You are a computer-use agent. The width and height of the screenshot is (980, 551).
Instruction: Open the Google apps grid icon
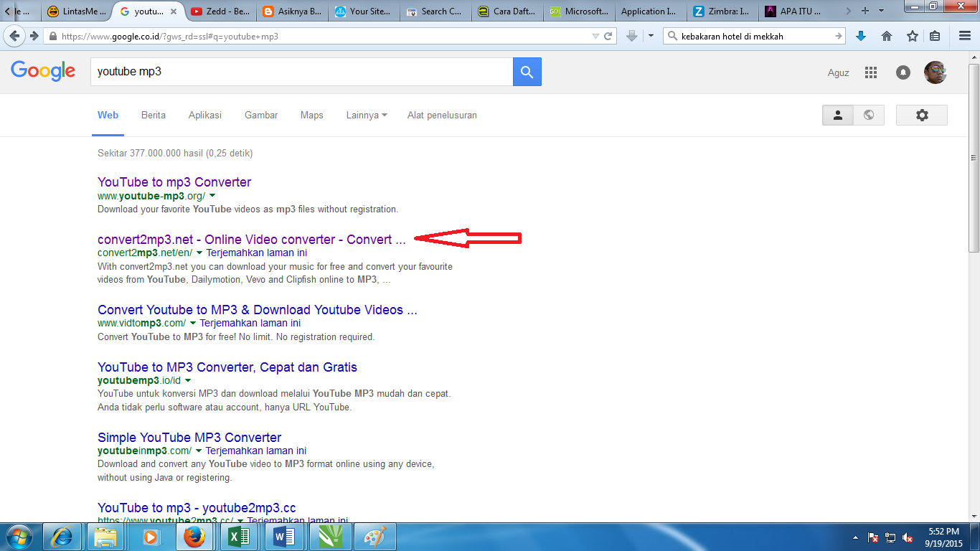point(871,72)
